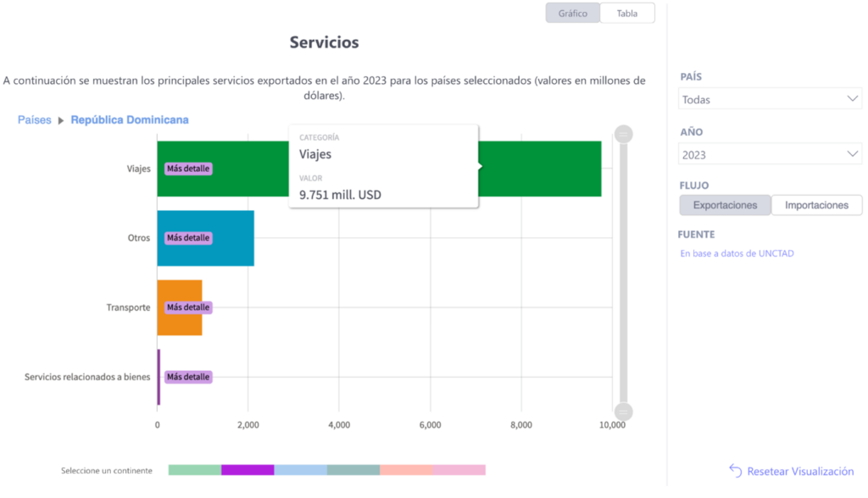The height and width of the screenshot is (498, 868).
Task: Select Importaciones flow
Action: pos(816,205)
